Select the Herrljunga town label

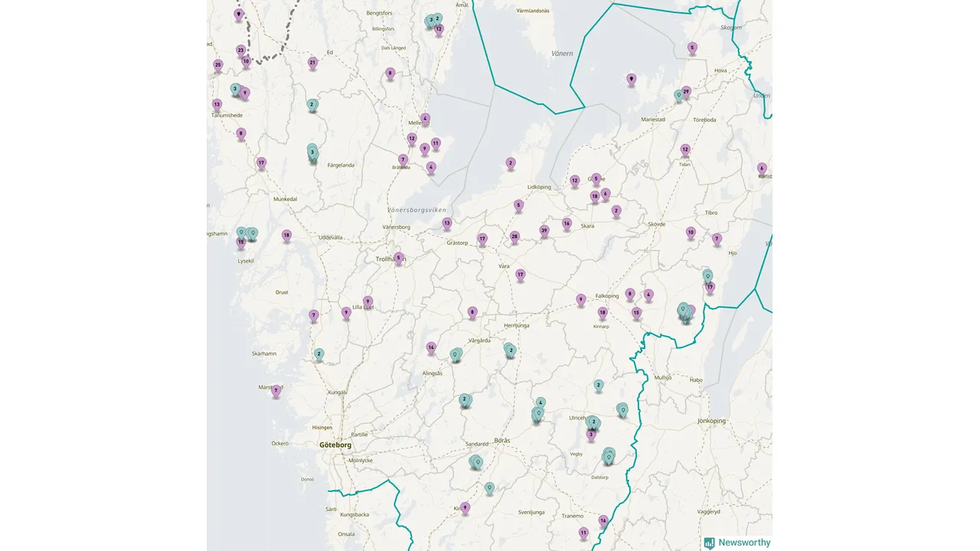pyautogui.click(x=517, y=325)
